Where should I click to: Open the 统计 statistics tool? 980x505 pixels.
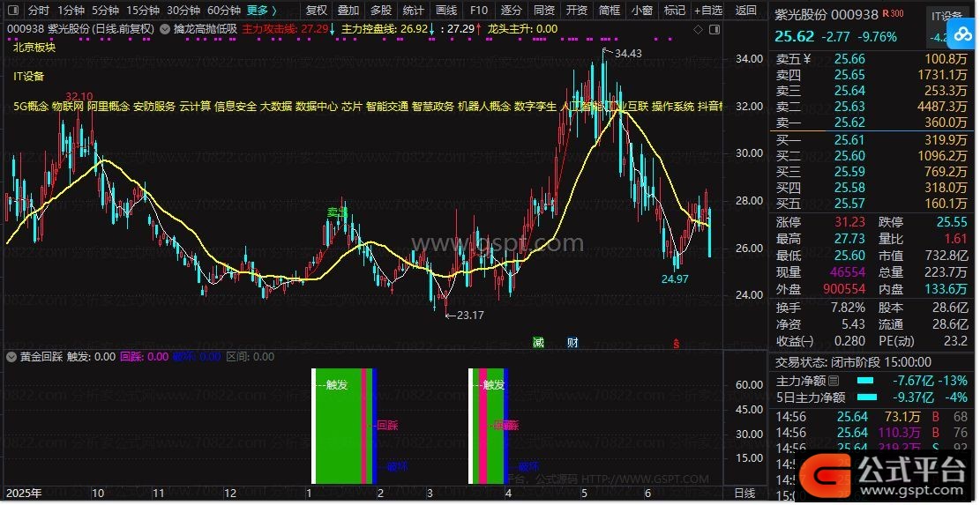413,10
